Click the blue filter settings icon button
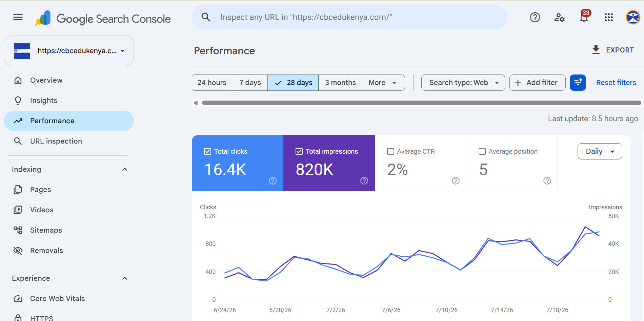The height and width of the screenshot is (321, 644). (x=578, y=83)
